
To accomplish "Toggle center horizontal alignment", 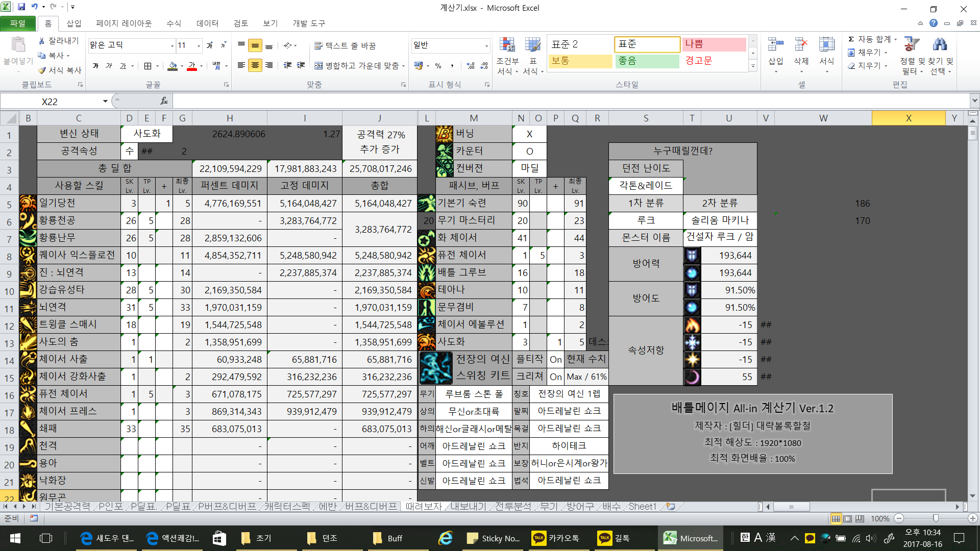I will tap(255, 65).
